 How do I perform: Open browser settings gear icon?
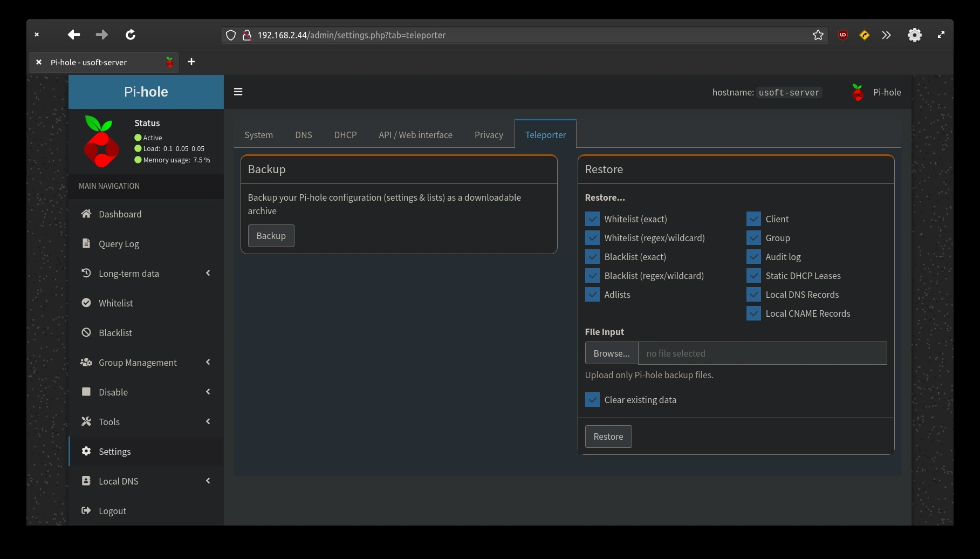coord(915,35)
